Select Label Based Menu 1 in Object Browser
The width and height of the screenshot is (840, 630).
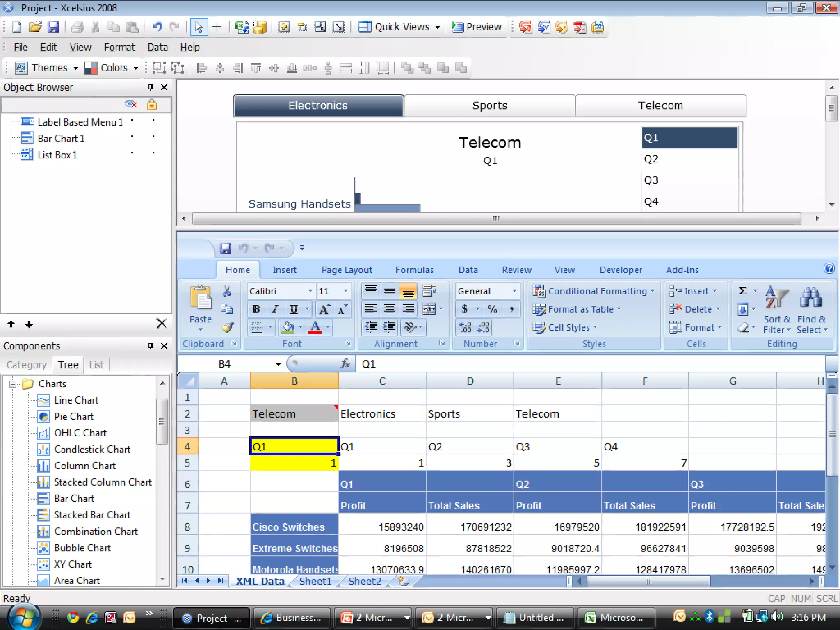pyautogui.click(x=80, y=122)
